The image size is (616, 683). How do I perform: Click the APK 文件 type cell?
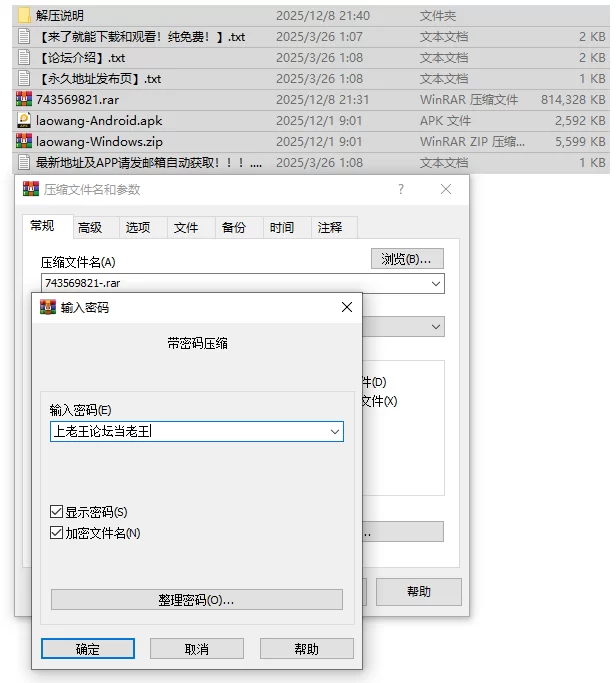445,121
